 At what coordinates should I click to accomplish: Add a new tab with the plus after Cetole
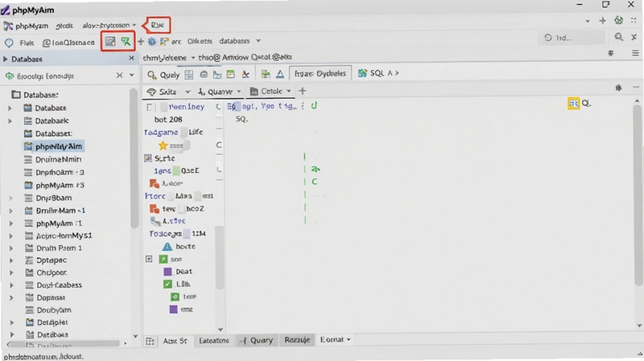(x=303, y=91)
